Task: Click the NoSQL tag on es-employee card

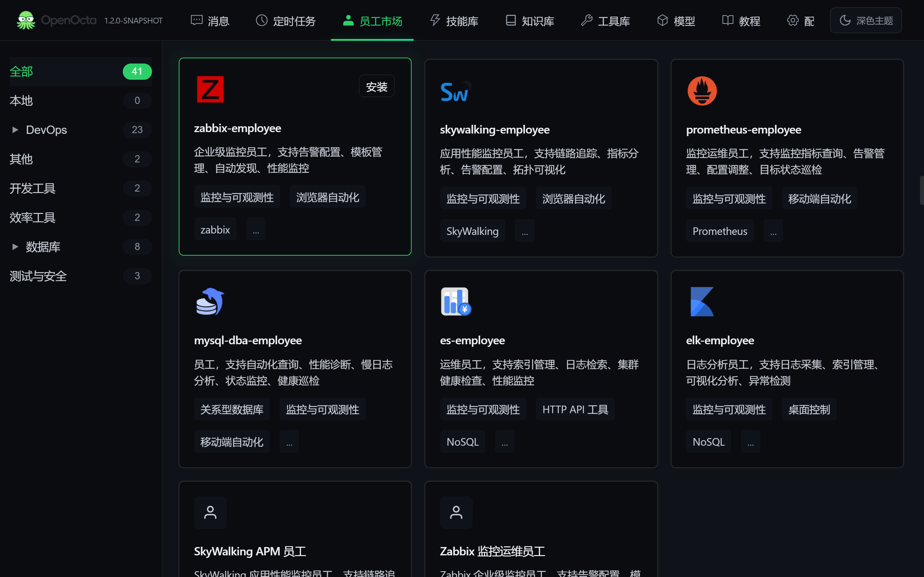Action: tap(463, 442)
